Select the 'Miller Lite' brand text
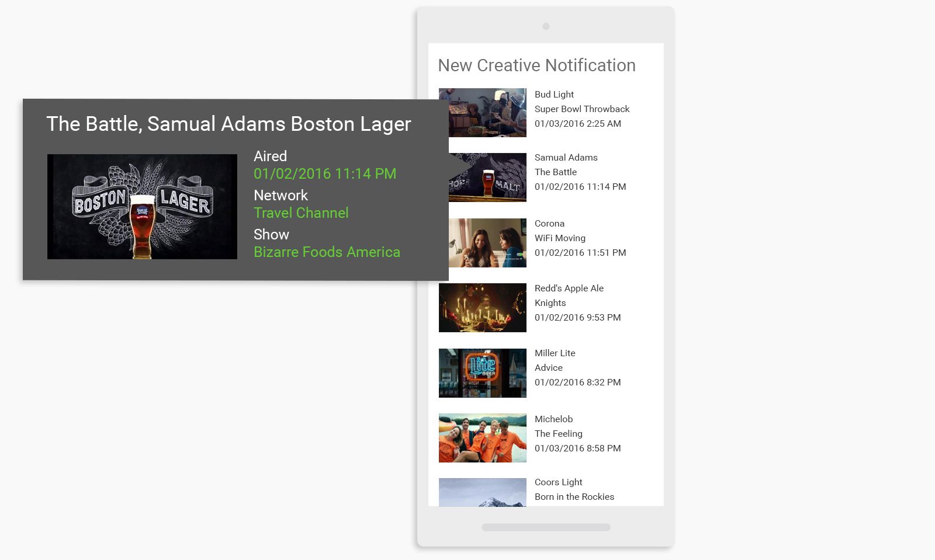 pyautogui.click(x=555, y=353)
